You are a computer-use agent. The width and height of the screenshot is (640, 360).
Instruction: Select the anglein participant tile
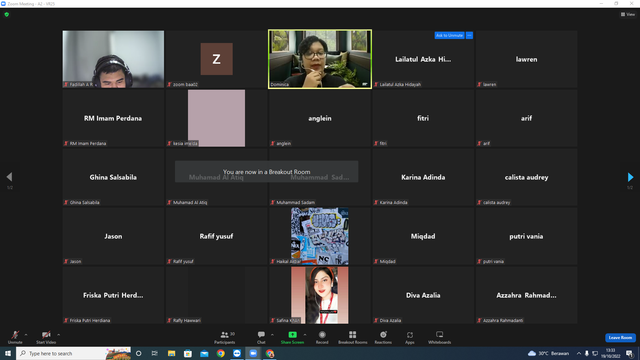click(x=320, y=118)
